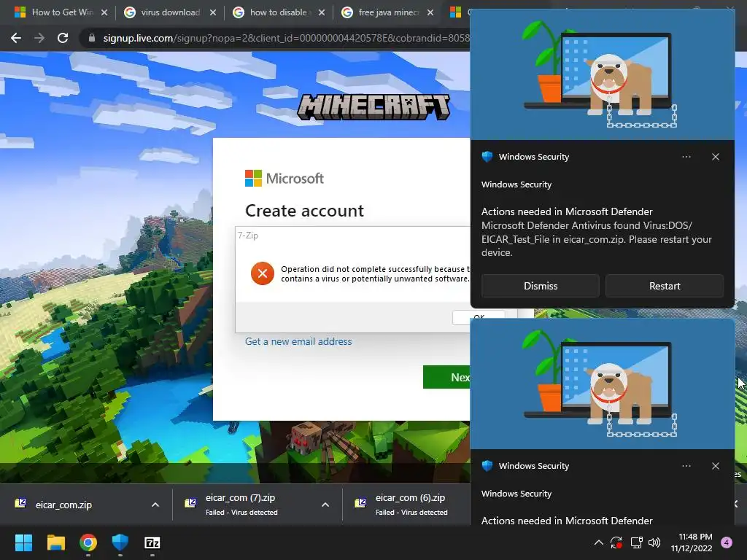Screen dimensions: 747x560
Task: Open options of bottom Windows Security notification
Action: (x=686, y=466)
